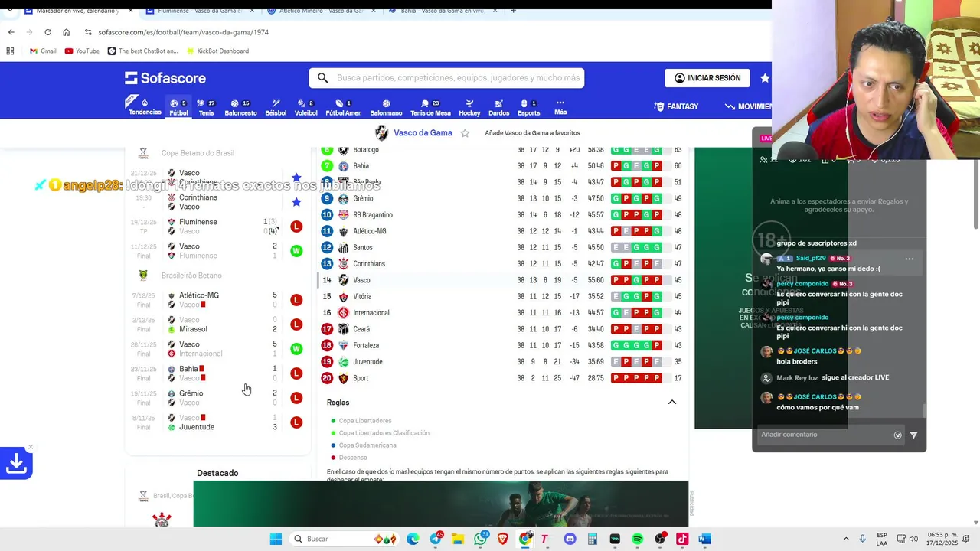Open the Brave browser from taskbar
The height and width of the screenshot is (551, 980).
click(x=503, y=539)
